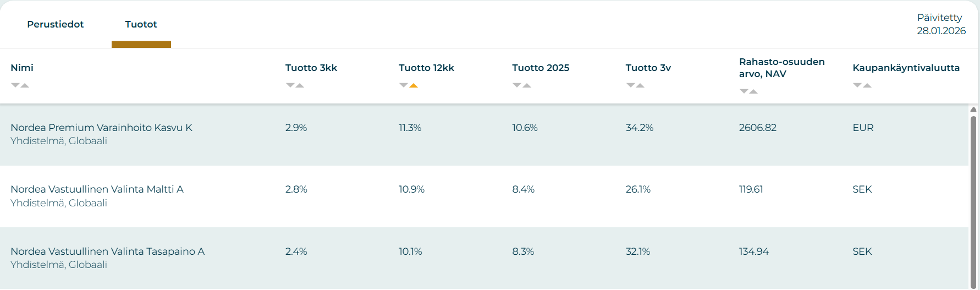Click the highlighted orange Tuotto 12kk sort arrow

click(x=414, y=85)
